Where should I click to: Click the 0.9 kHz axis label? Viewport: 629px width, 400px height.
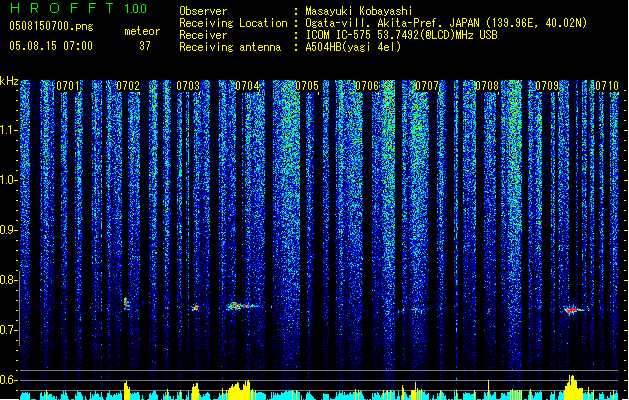pos(9,230)
